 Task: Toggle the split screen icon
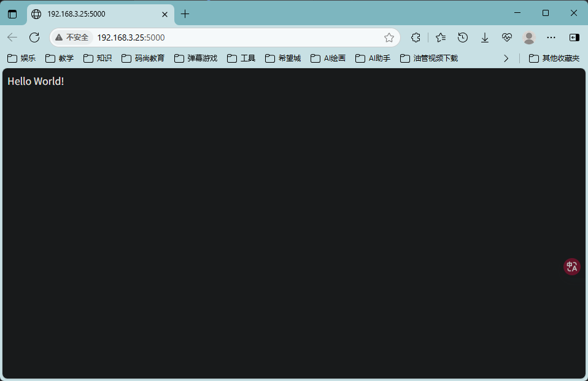(573, 37)
